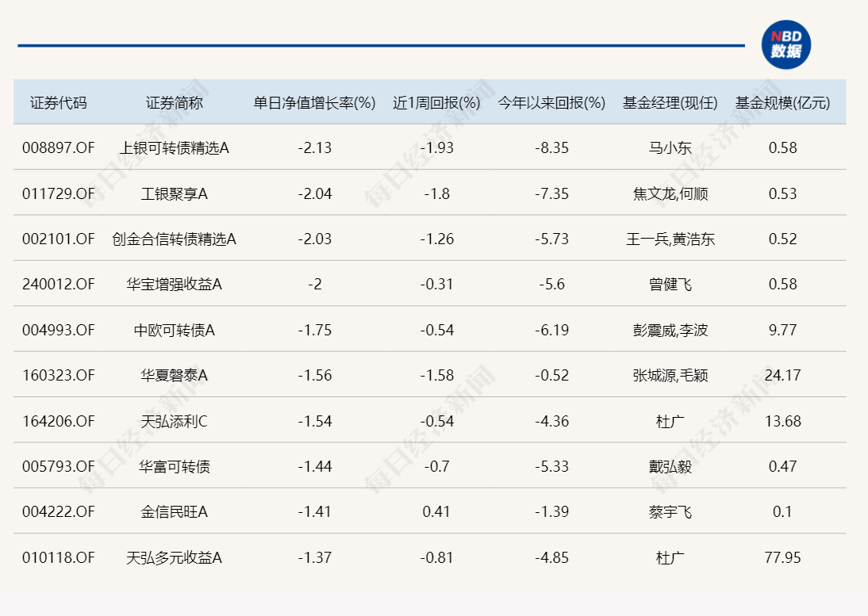Image resolution: width=868 pixels, height=616 pixels.
Task: Select daily growth value -1.54
Action: pyautogui.click(x=314, y=421)
